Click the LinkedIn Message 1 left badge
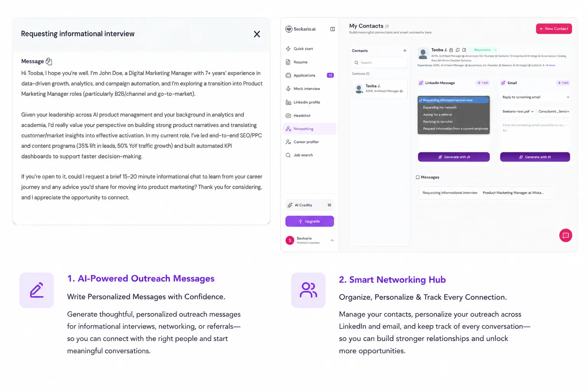Viewport: 588px width, 392px height. (483, 83)
